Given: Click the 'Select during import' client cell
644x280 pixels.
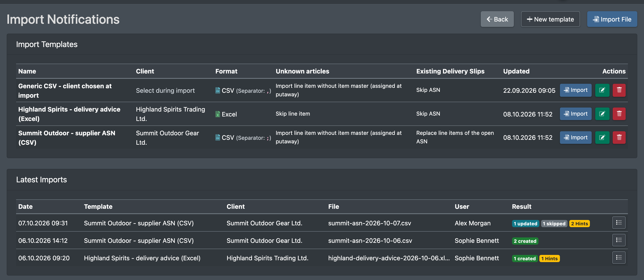Looking at the screenshot, I should [x=165, y=90].
